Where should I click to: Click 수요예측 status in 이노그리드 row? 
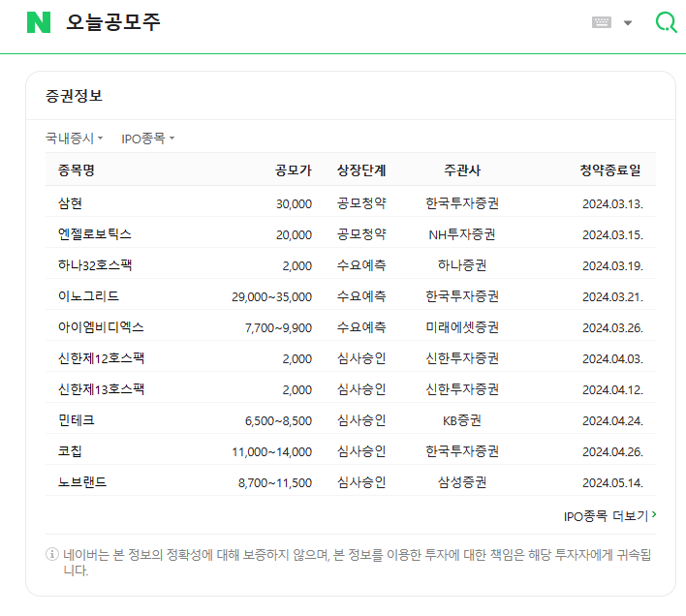click(361, 296)
